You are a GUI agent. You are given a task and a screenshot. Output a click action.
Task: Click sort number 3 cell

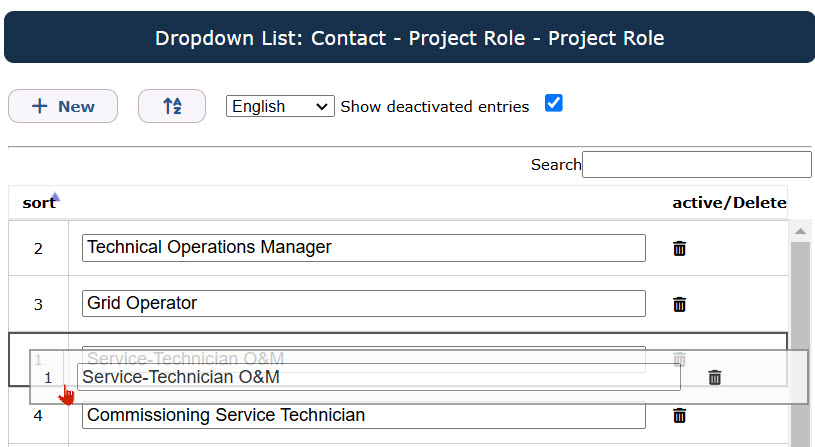(x=38, y=304)
